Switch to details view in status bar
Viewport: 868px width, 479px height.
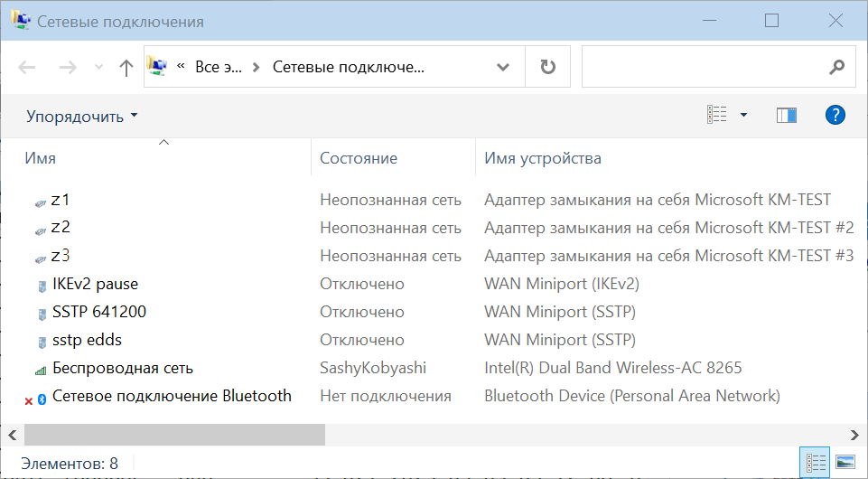tap(816, 463)
